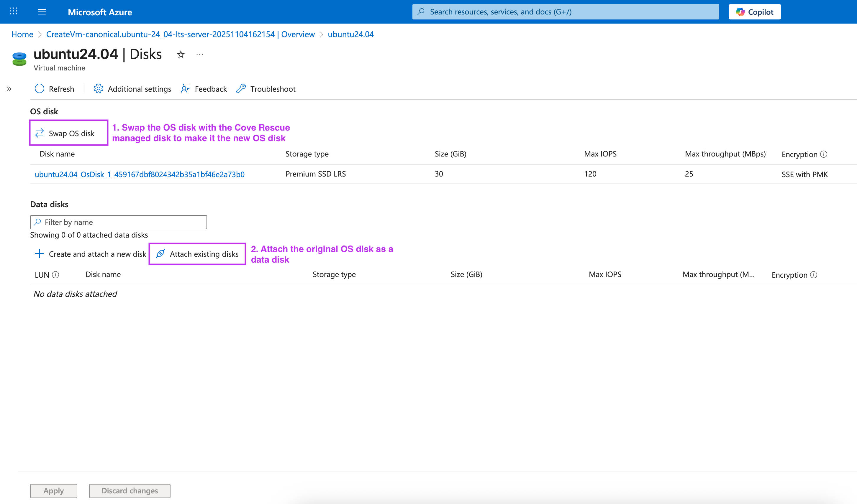Go to Home breadcrumb link

click(22, 34)
